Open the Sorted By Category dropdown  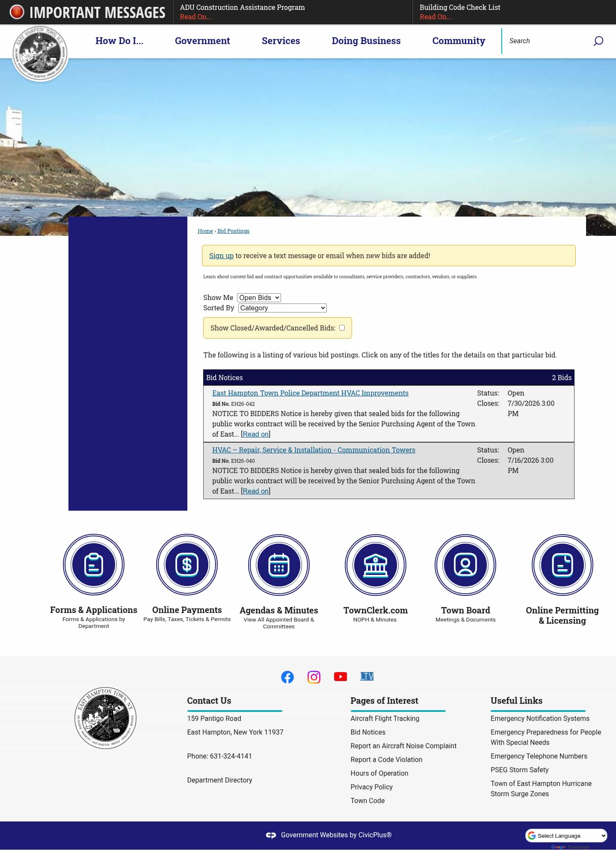282,308
